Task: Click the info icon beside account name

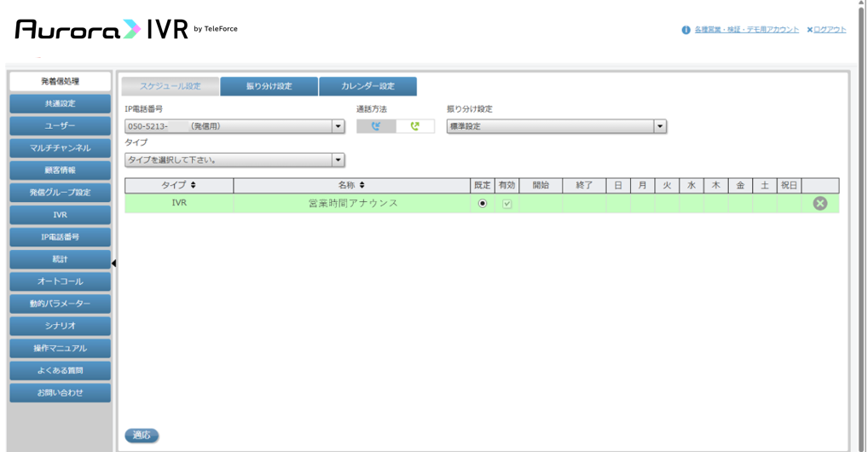Action: [x=686, y=30]
